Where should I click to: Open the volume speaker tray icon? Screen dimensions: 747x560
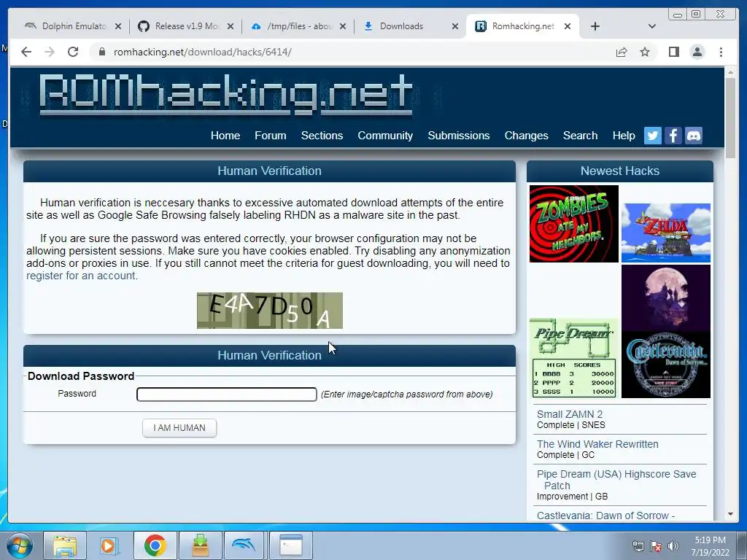[x=673, y=546]
